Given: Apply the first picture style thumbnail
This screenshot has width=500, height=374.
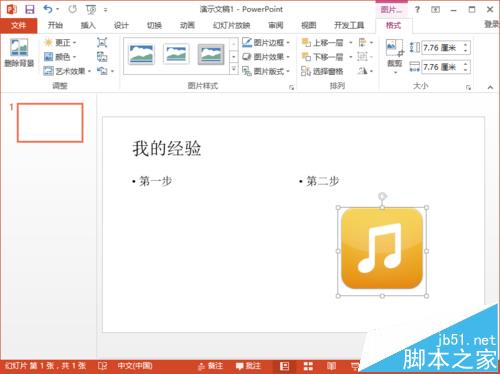Looking at the screenshot, I should [141, 54].
